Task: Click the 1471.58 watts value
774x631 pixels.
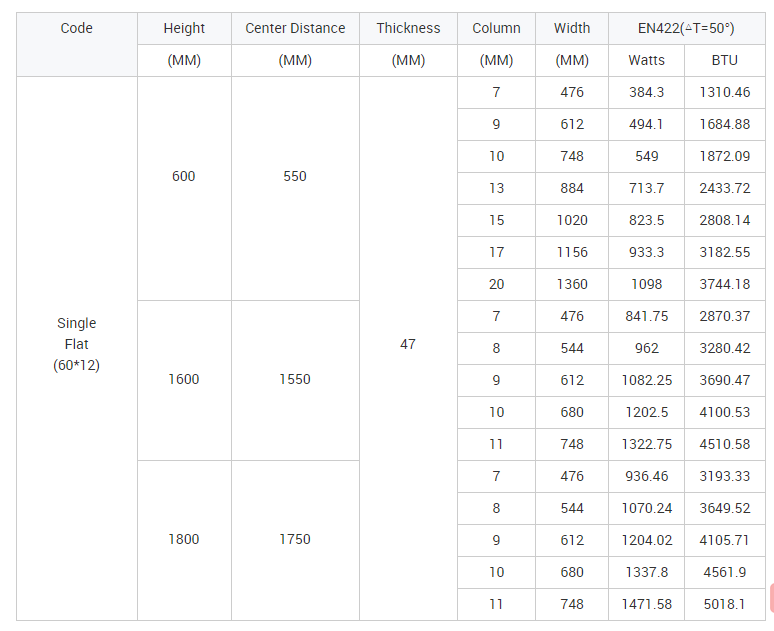Action: 646,604
